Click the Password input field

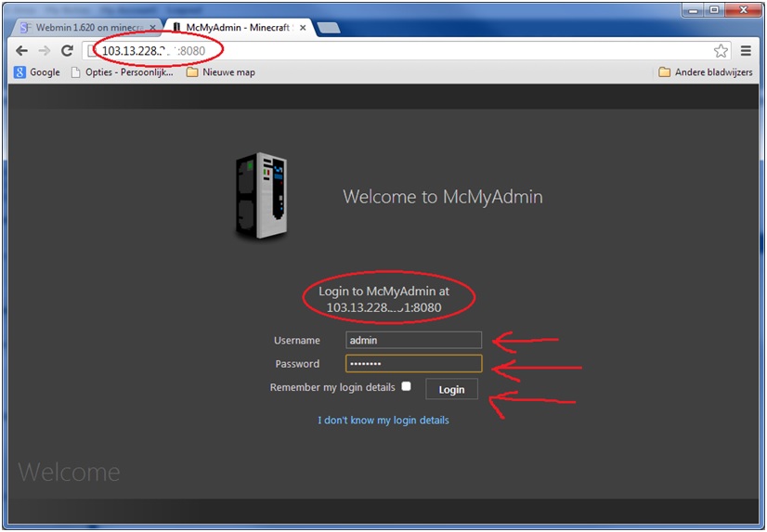(x=413, y=363)
